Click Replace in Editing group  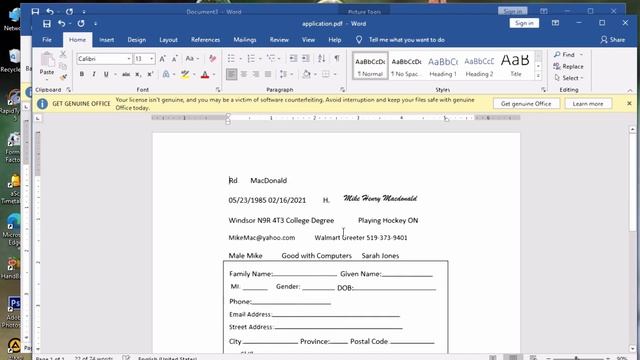coord(569,66)
